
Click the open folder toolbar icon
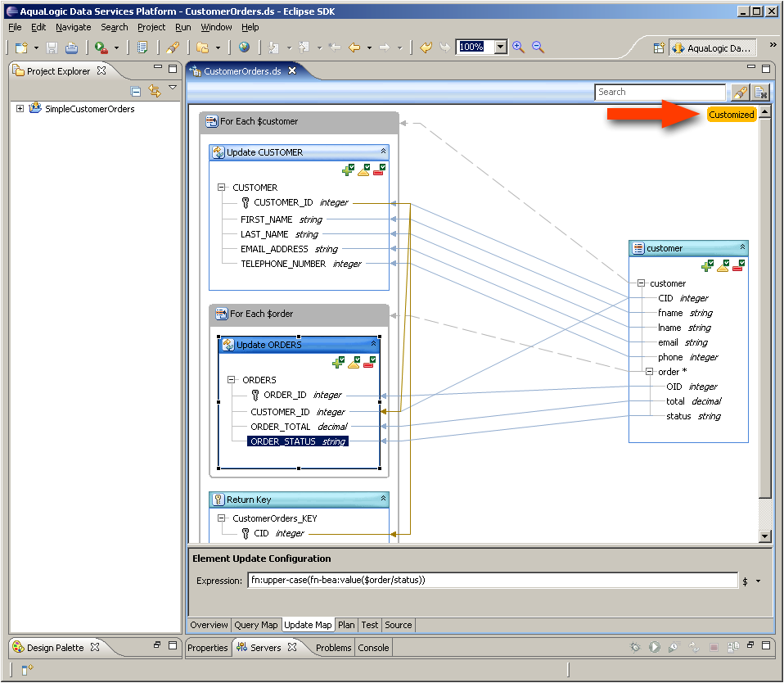[x=202, y=47]
